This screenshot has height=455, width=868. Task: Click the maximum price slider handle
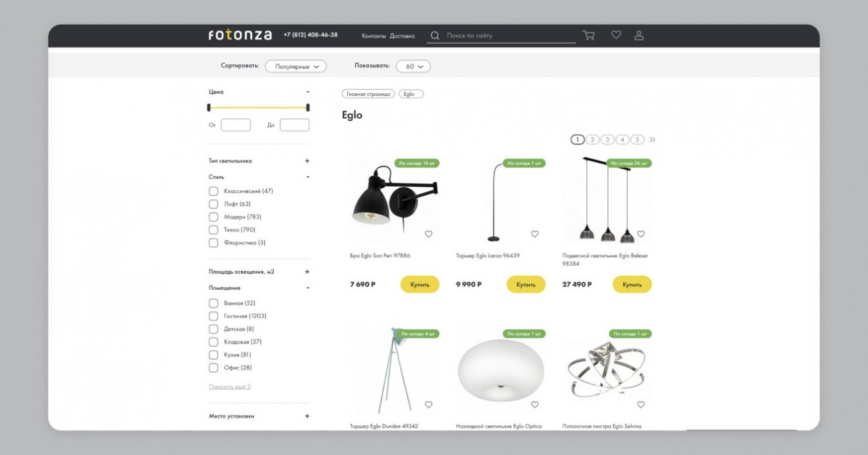point(308,108)
